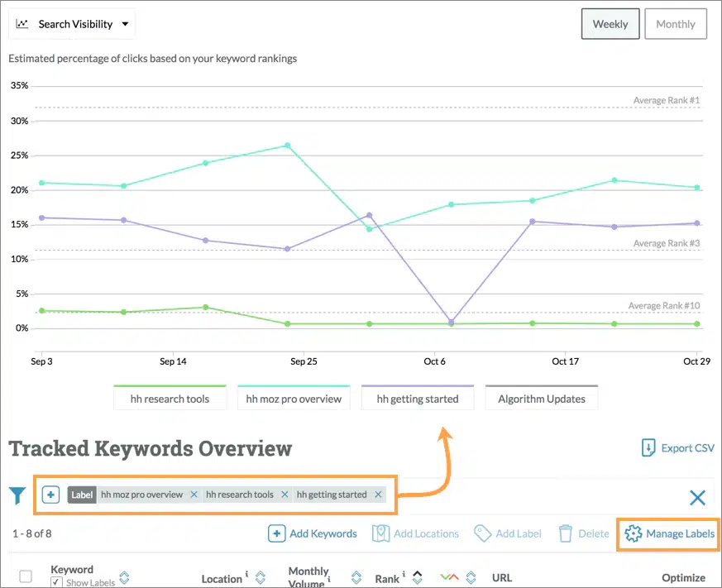Toggle the hh research tools legend series
Viewport: 722px width, 588px height.
(x=170, y=398)
